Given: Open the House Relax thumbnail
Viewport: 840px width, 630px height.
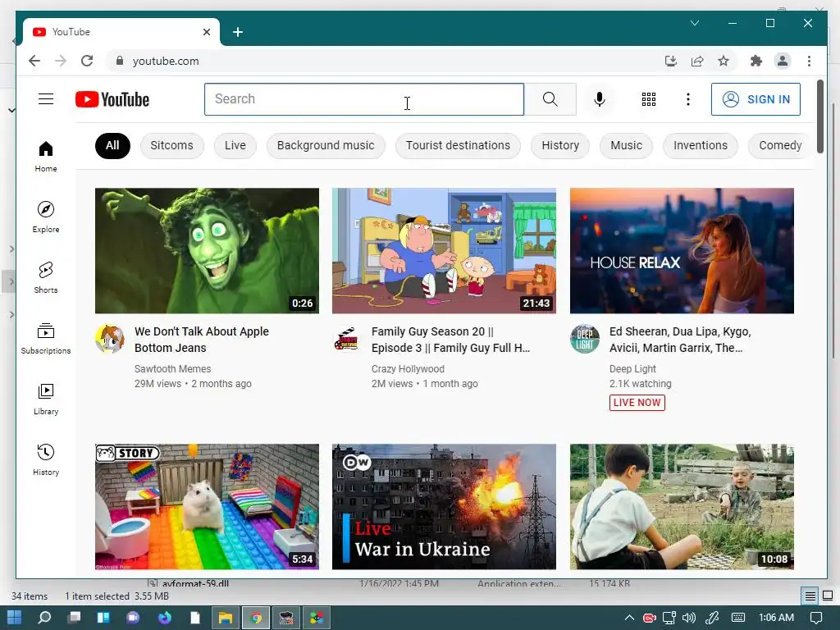Looking at the screenshot, I should coord(682,251).
